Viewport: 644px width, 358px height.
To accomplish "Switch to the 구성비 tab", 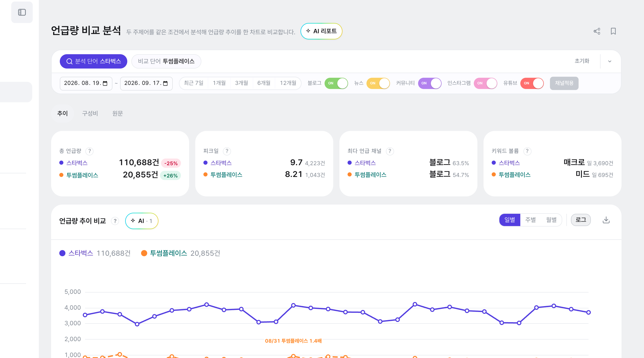I will click(x=90, y=113).
